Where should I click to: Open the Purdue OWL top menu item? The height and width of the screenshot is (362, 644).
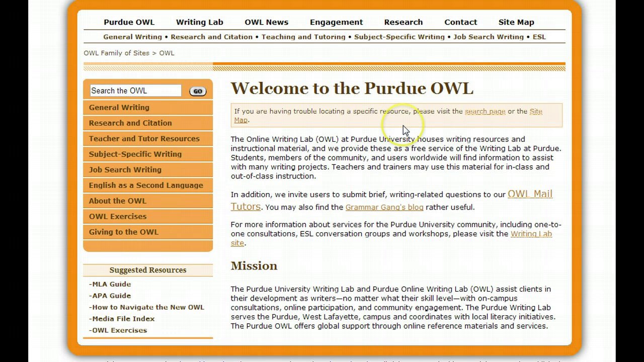(129, 22)
